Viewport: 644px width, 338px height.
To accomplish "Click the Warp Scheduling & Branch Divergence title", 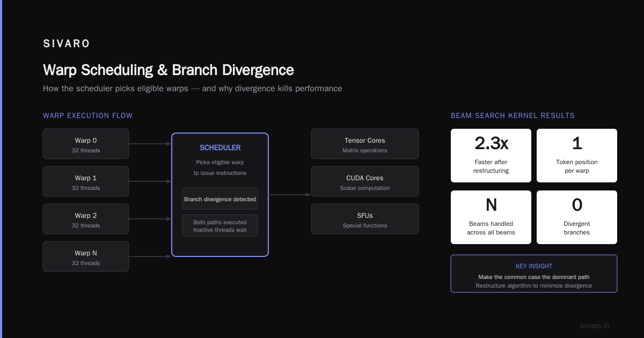I will pyautogui.click(x=169, y=70).
